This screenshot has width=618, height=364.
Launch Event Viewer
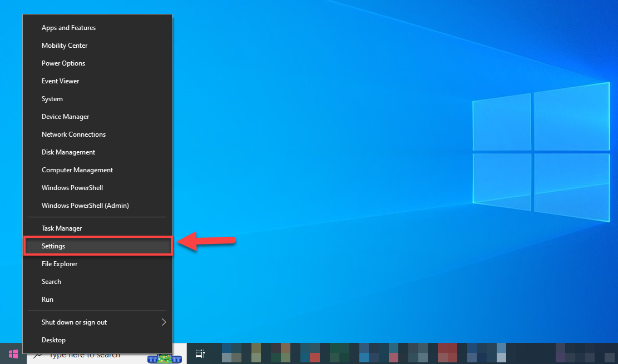point(97,81)
